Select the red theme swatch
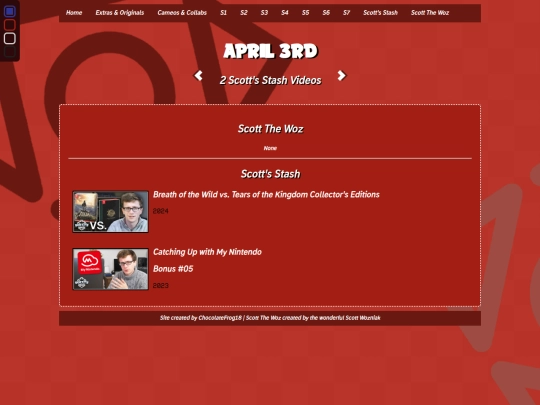This screenshot has height=405, width=540. pyautogui.click(x=10, y=25)
